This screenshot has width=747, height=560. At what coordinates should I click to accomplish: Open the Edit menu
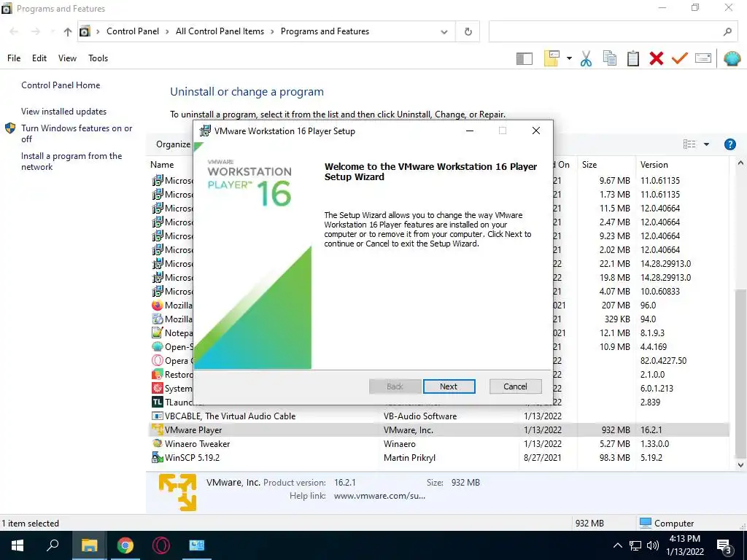pyautogui.click(x=39, y=58)
